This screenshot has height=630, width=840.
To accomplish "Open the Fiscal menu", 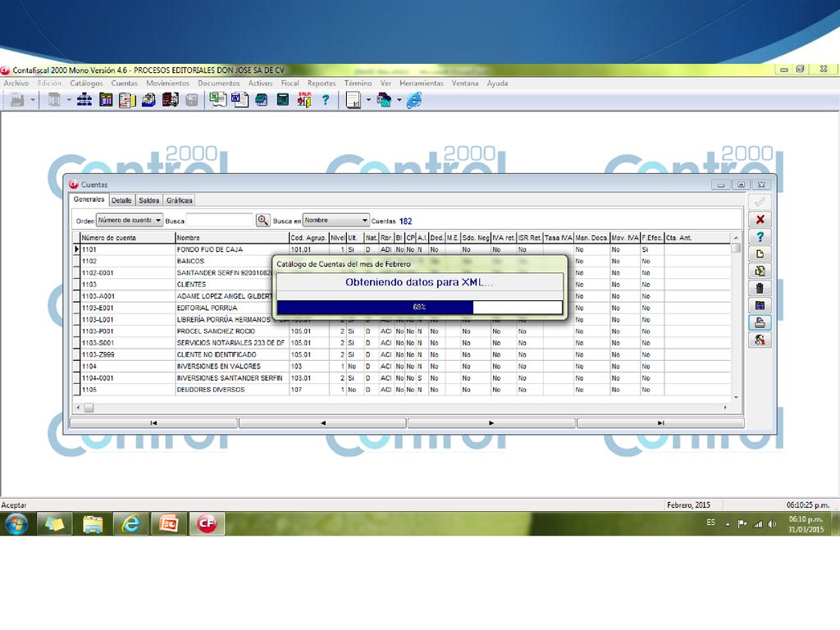I will pos(290,83).
